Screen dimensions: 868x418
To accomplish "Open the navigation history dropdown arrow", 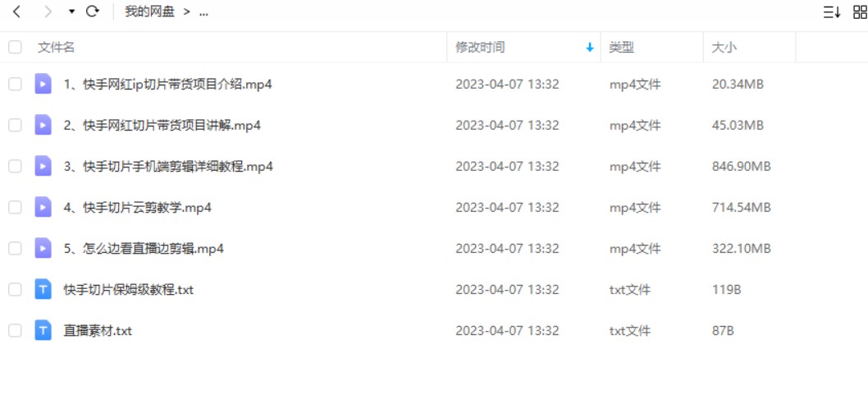I will click(x=71, y=11).
